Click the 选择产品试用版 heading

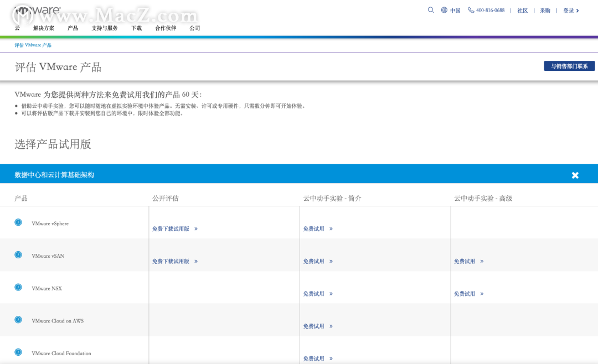pyautogui.click(x=53, y=144)
